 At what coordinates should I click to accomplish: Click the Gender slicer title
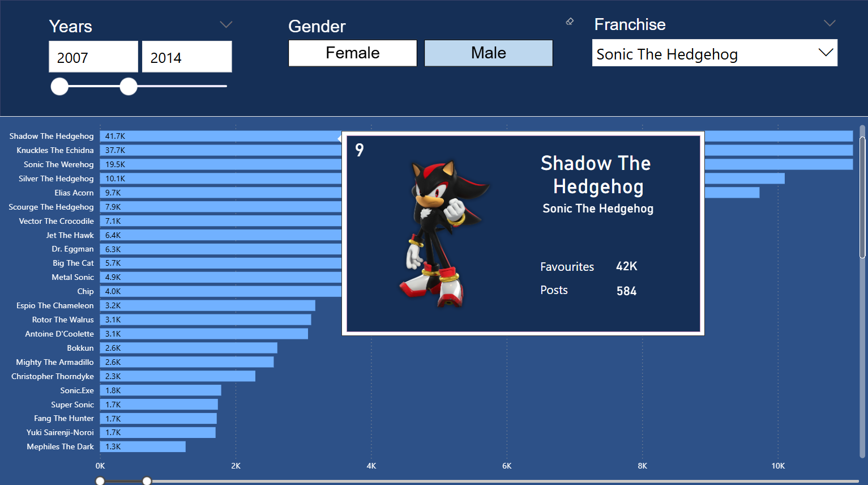[317, 26]
